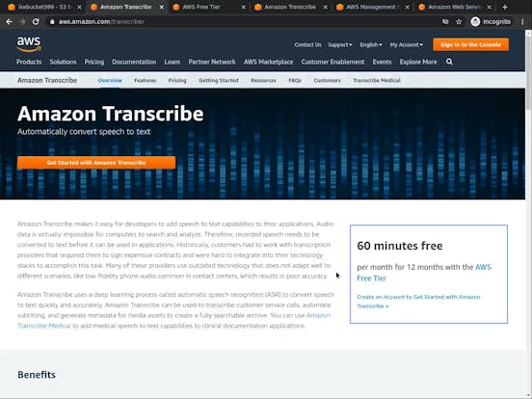Expand the English language dropdown

coord(371,44)
